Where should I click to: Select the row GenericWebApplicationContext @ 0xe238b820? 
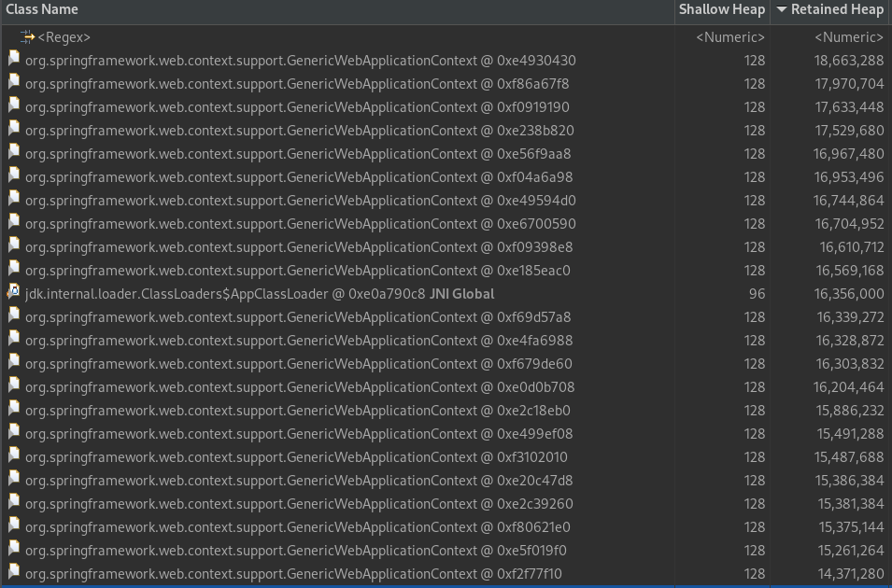click(446, 131)
